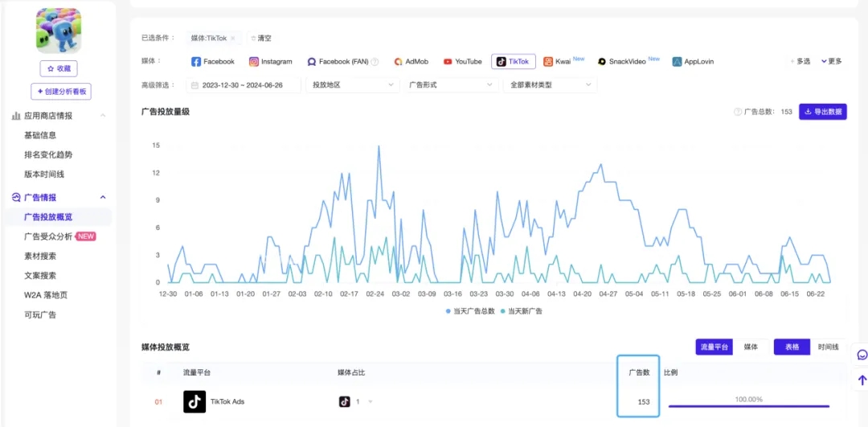Screen dimensions: 868x427
Task: Expand the 全部素材类型 dropdown
Action: point(550,84)
